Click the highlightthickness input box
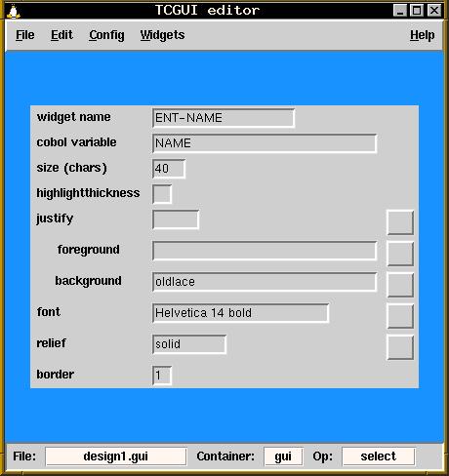 pyautogui.click(x=162, y=194)
